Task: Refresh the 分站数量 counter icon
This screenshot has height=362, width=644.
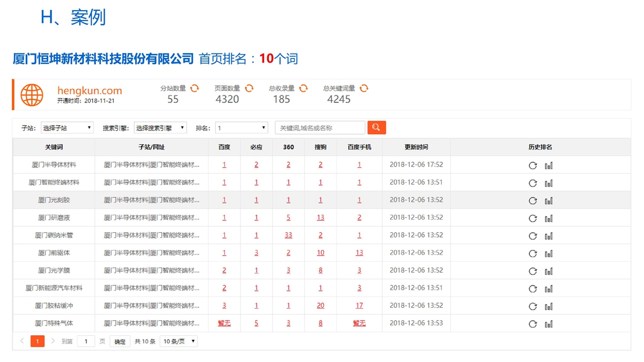Action: click(x=195, y=88)
